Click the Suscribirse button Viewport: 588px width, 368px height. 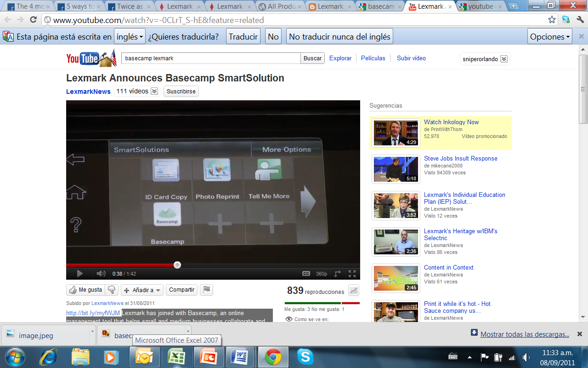pos(181,92)
